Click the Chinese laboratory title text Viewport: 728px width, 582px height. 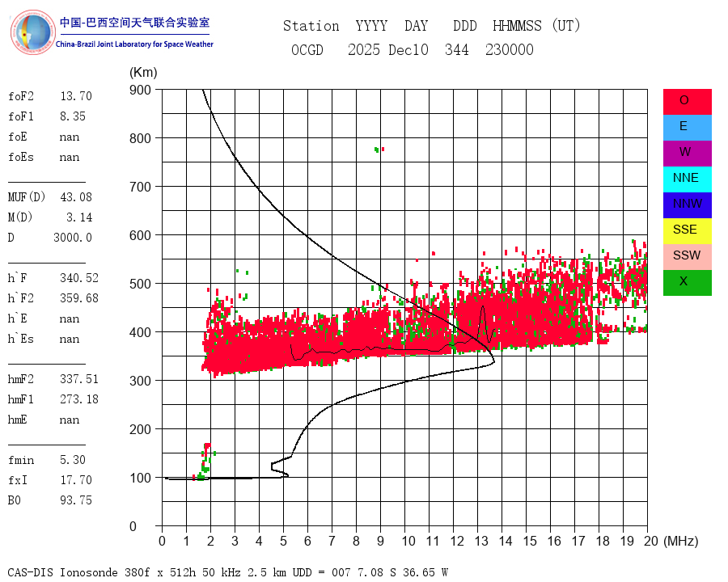(134, 23)
